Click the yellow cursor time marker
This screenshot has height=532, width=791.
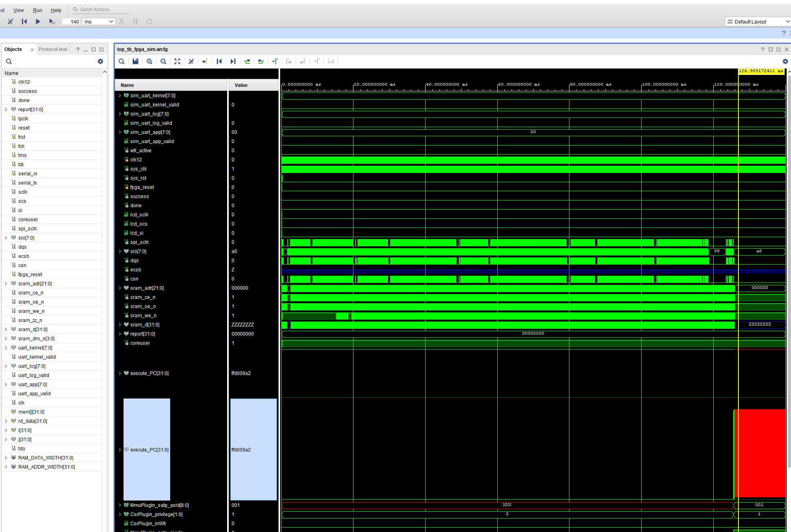761,71
